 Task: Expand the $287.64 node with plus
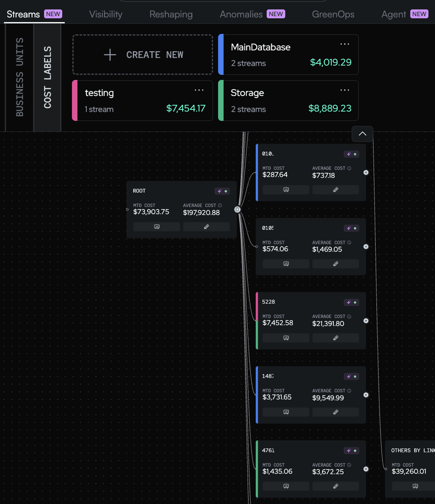pyautogui.click(x=366, y=173)
